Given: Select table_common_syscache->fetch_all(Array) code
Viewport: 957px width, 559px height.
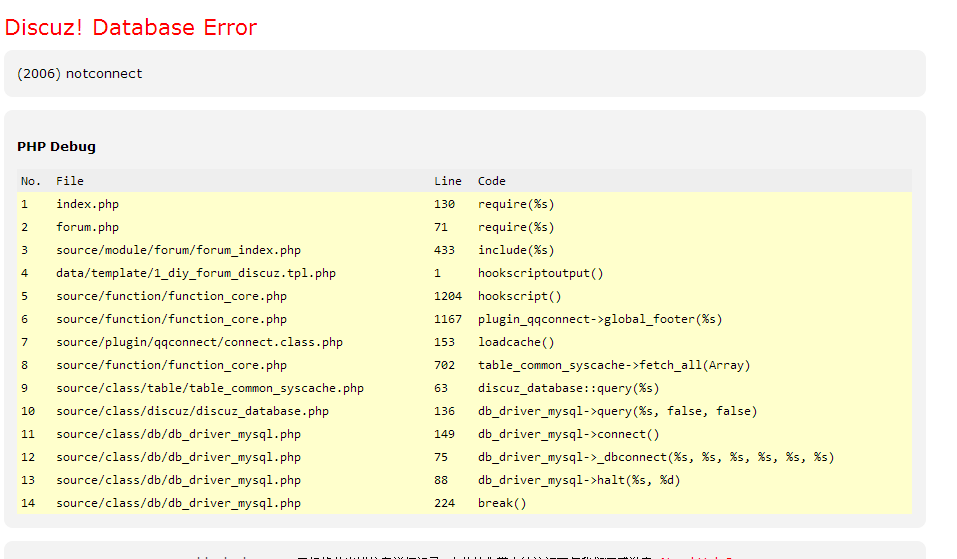Looking at the screenshot, I should [614, 365].
